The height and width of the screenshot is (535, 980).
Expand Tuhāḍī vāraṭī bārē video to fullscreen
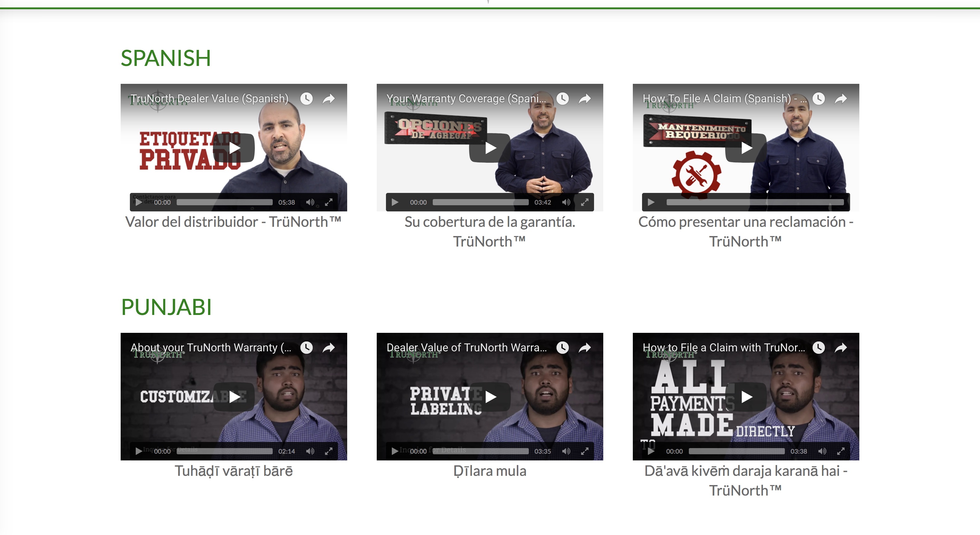coord(329,451)
